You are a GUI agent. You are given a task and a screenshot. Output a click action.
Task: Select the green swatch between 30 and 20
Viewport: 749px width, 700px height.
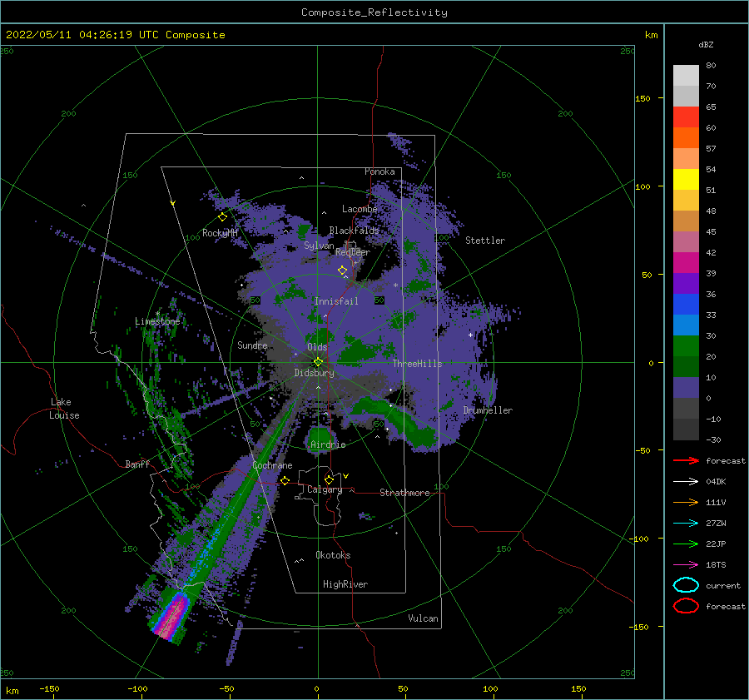[x=686, y=346]
